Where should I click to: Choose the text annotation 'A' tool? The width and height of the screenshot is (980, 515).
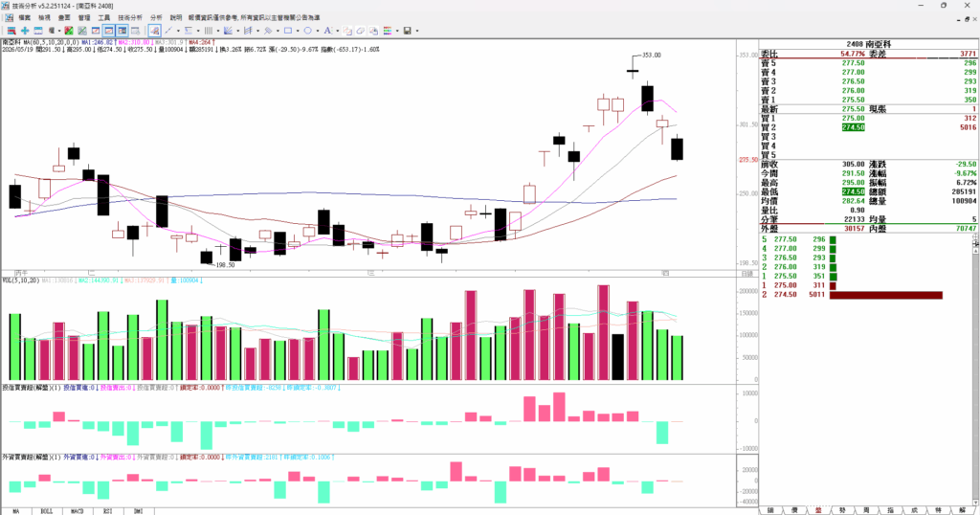(327, 30)
